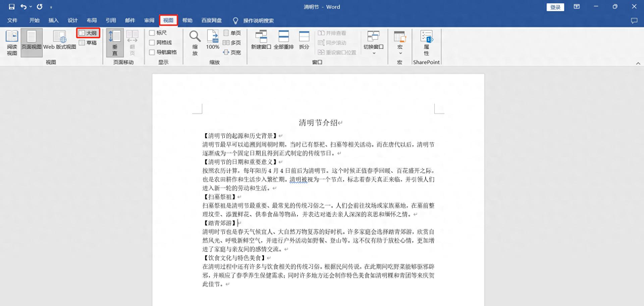The width and height of the screenshot is (644, 306).
Task: Undo the last action
Action: (x=23, y=7)
